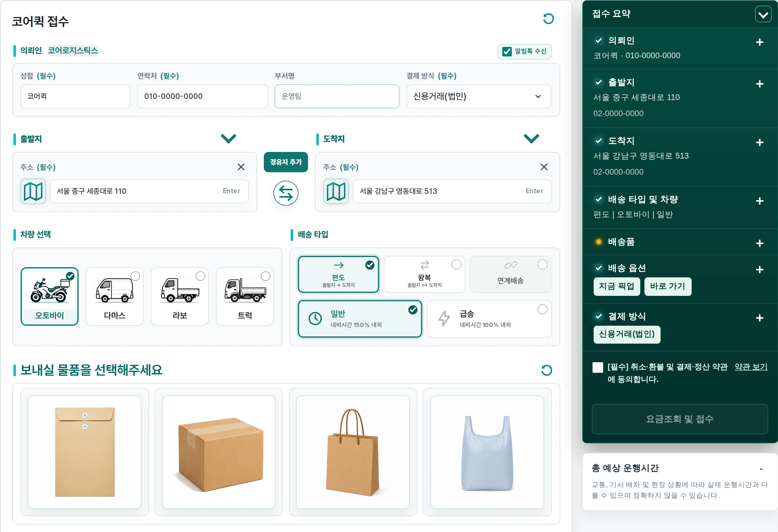Expand 배송품 in the summary panel

coord(759,243)
